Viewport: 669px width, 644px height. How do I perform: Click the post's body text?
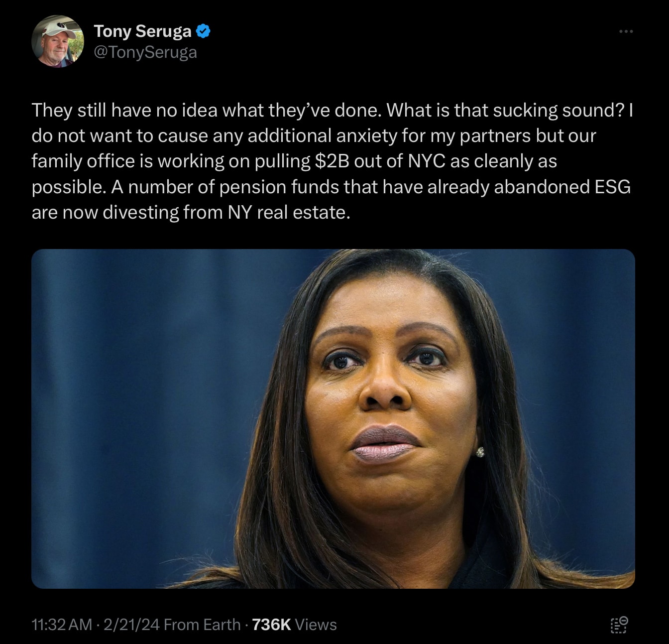point(333,161)
